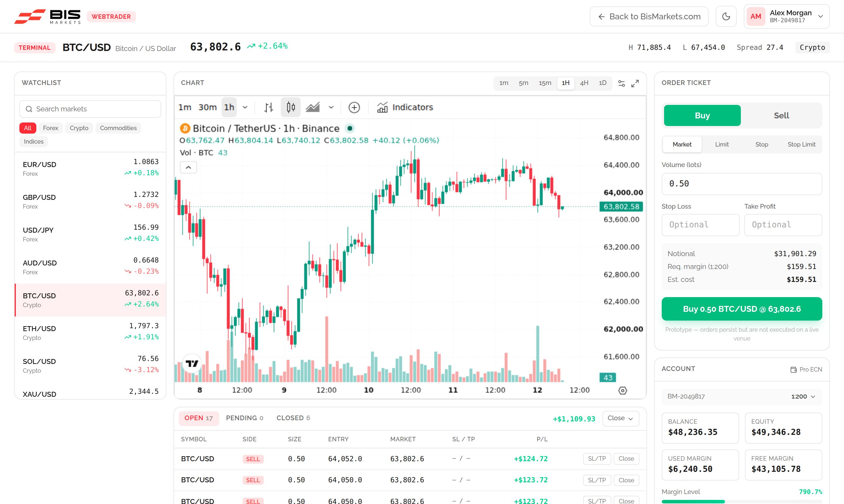Click Back to BisMarkets.com link
This screenshot has width=844, height=504.
pos(649,16)
